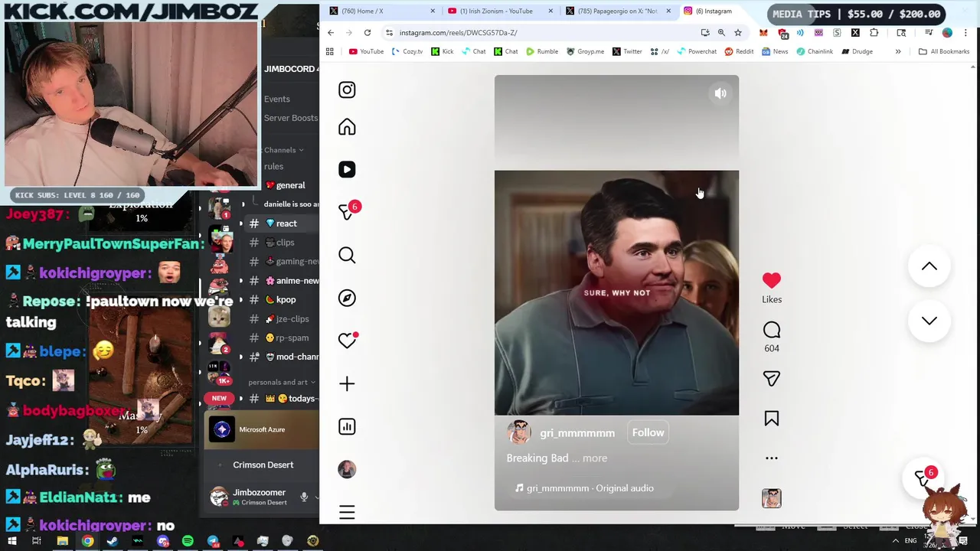
Task: Open Cozy.tv bookmark
Action: 407,51
